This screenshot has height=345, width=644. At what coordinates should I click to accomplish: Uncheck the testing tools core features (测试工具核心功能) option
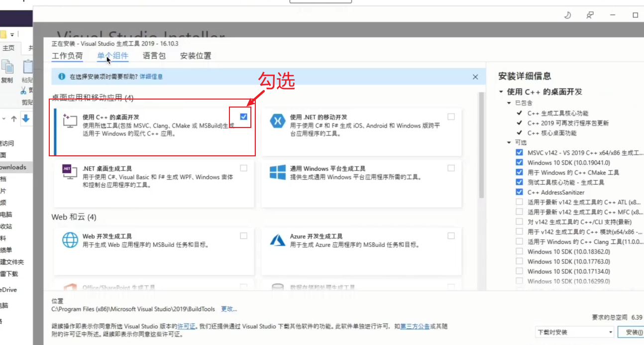520,182
